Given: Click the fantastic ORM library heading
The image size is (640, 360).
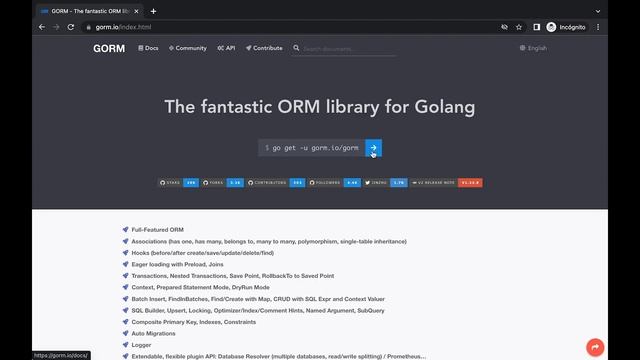Looking at the screenshot, I should [320, 107].
